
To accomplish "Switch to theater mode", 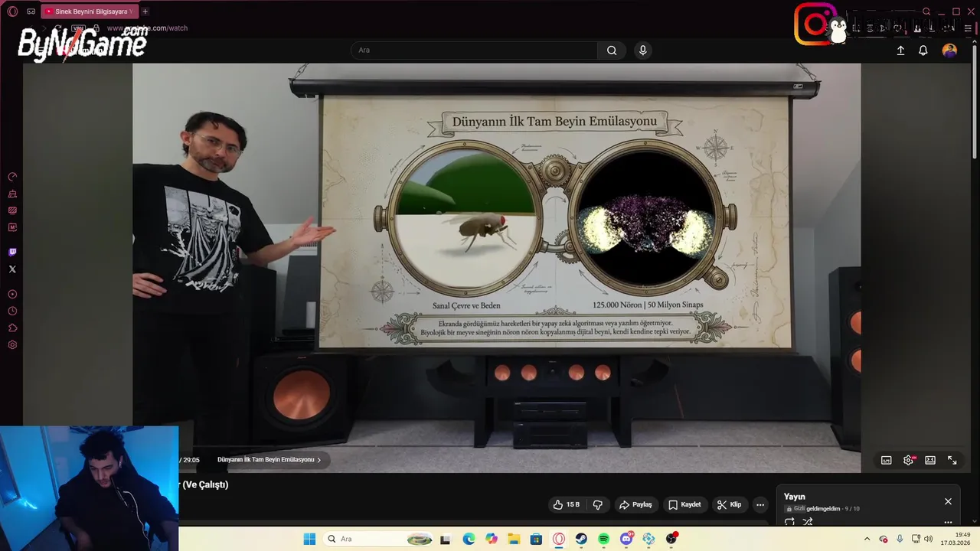I will tap(930, 460).
